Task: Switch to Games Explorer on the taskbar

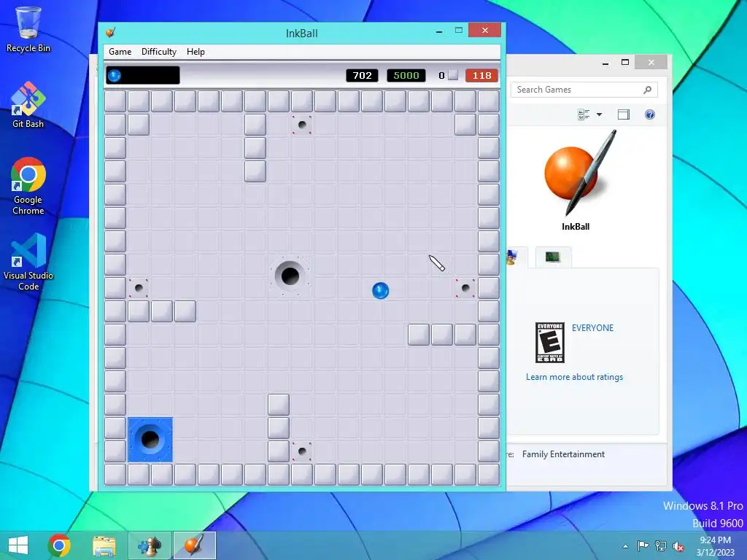Action: (x=149, y=545)
